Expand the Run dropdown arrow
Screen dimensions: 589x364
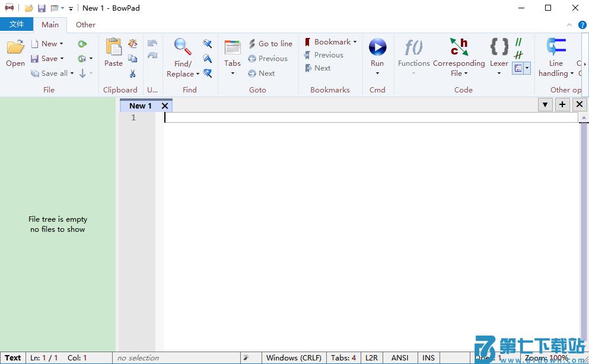(x=377, y=73)
